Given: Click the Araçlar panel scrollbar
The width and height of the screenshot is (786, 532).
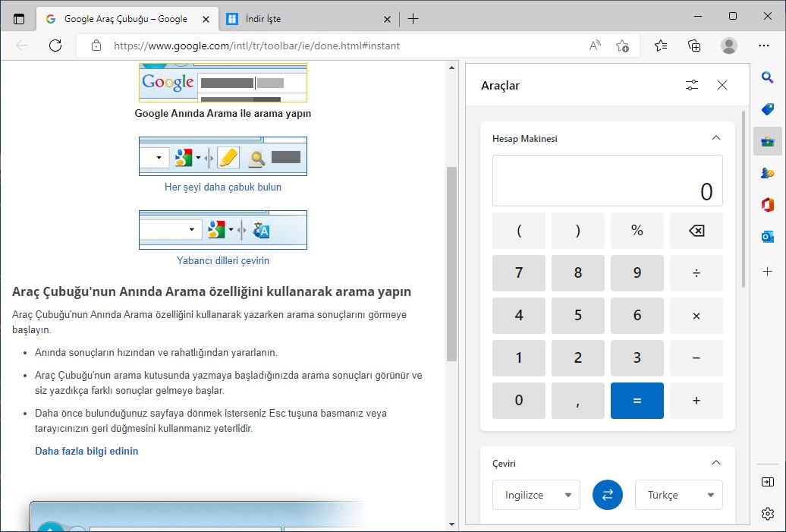Looking at the screenshot, I should point(743,199).
